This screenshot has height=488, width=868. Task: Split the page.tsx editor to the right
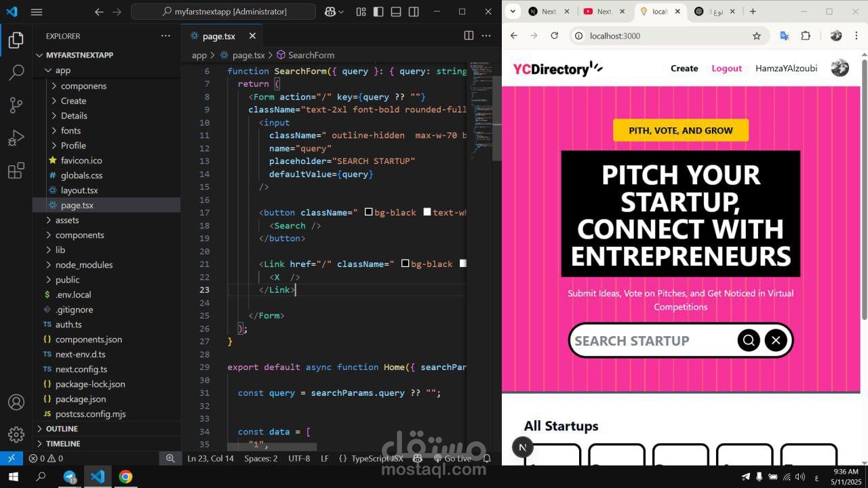pyautogui.click(x=469, y=35)
